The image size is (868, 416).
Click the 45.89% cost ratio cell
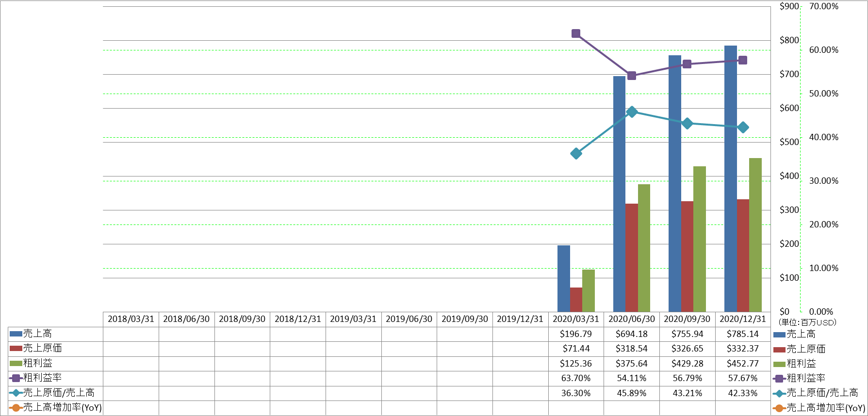[x=632, y=393]
